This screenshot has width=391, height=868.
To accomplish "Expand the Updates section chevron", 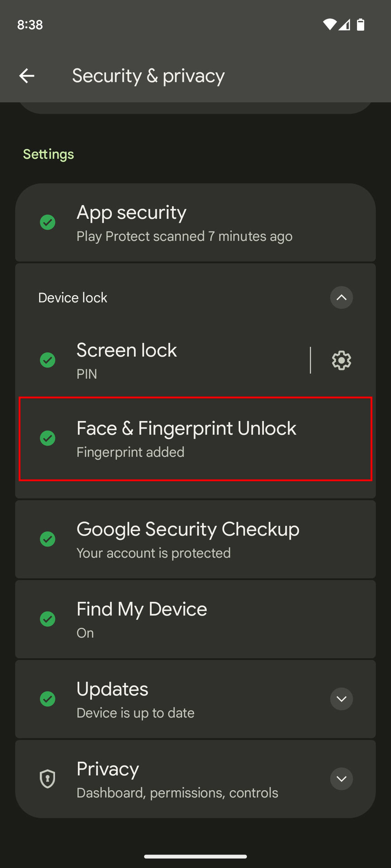I will coord(341,699).
